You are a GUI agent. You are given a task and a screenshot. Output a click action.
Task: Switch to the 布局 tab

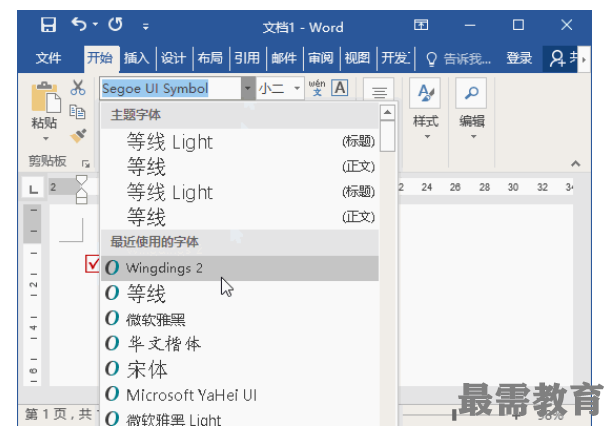(210, 58)
